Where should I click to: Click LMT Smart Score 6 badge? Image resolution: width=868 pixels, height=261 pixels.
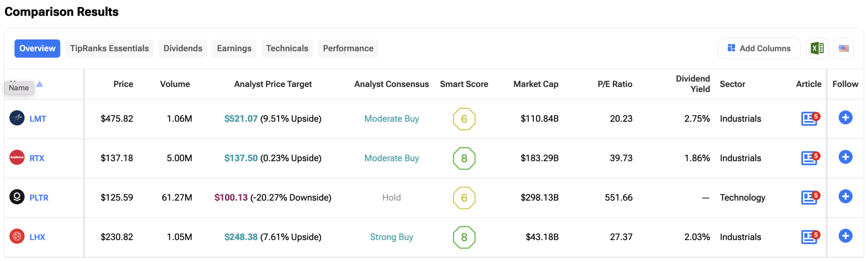464,119
